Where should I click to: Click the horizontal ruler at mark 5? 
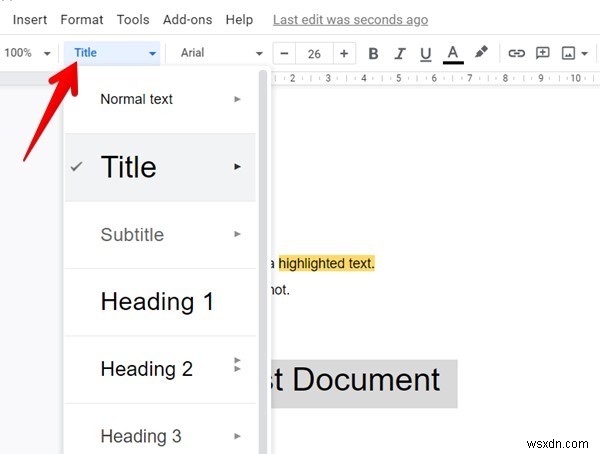(x=398, y=78)
